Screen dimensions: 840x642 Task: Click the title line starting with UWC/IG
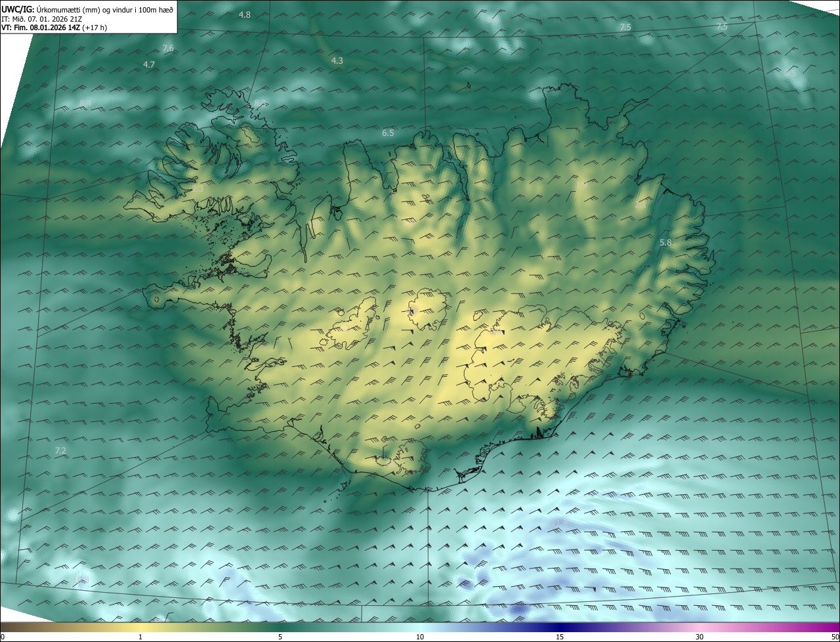tap(87, 9)
